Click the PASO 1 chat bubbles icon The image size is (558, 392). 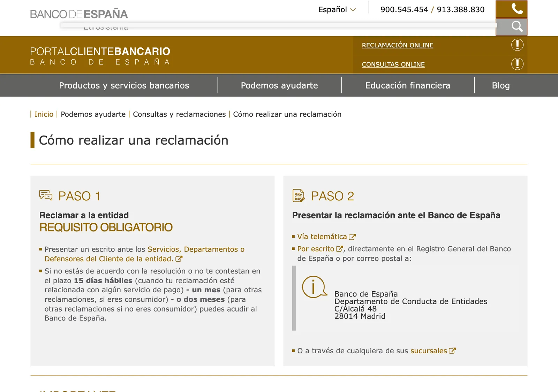[46, 195]
